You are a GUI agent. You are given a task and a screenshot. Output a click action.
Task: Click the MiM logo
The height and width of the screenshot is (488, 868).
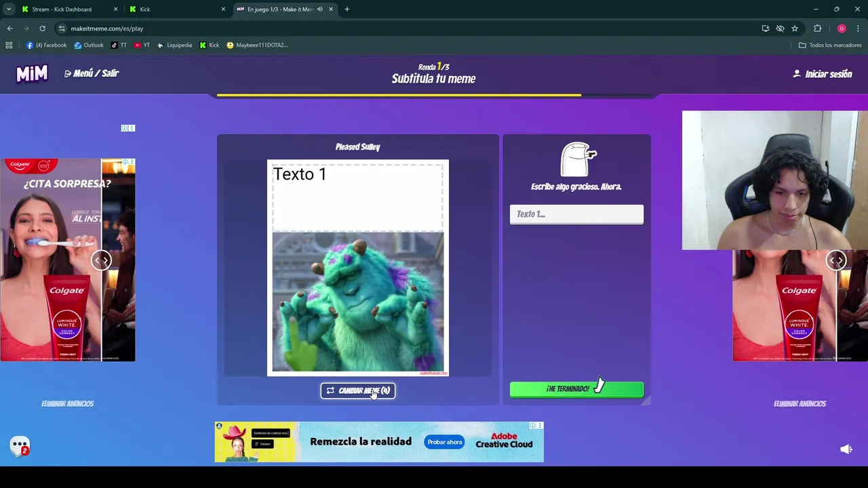[32, 73]
